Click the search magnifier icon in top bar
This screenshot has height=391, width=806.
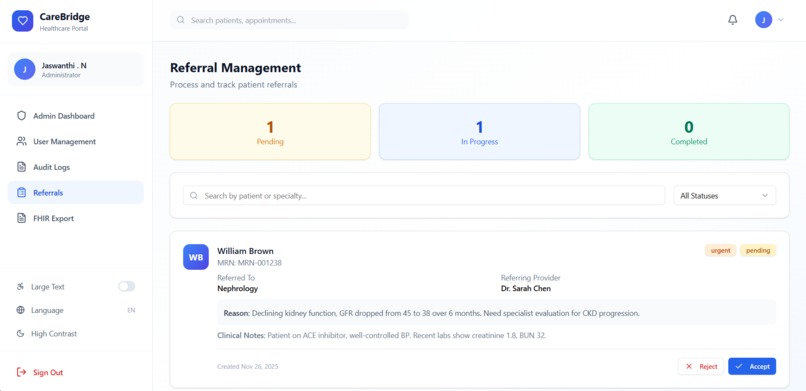point(180,20)
